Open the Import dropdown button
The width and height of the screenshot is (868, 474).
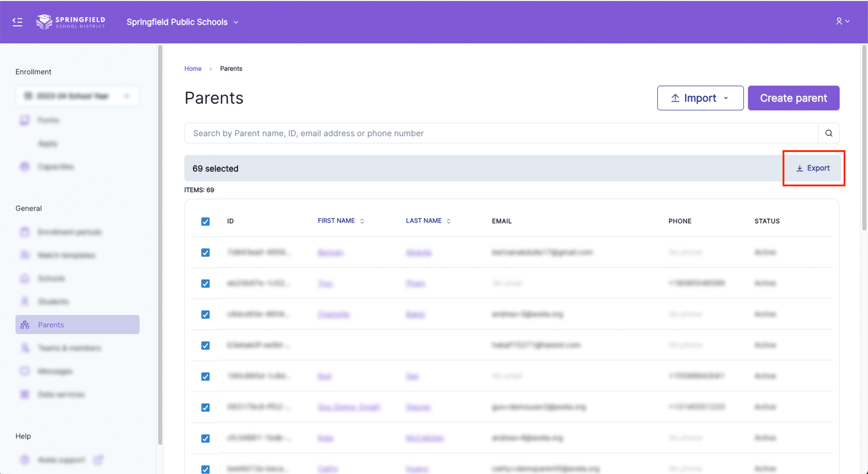(x=700, y=98)
